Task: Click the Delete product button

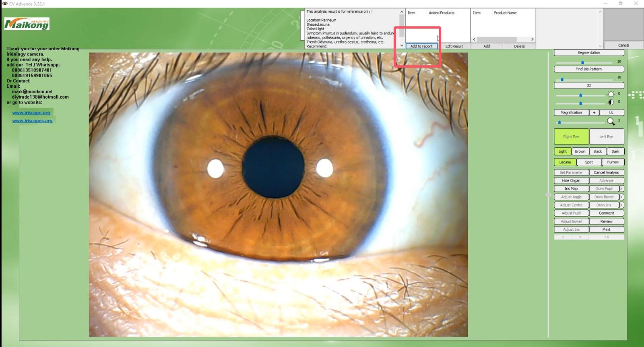Action: point(519,46)
